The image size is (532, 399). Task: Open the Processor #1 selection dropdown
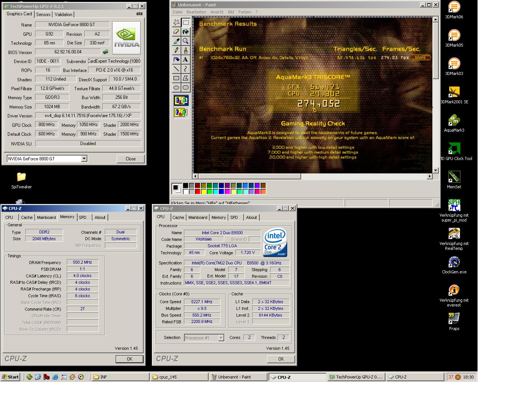(x=221, y=338)
